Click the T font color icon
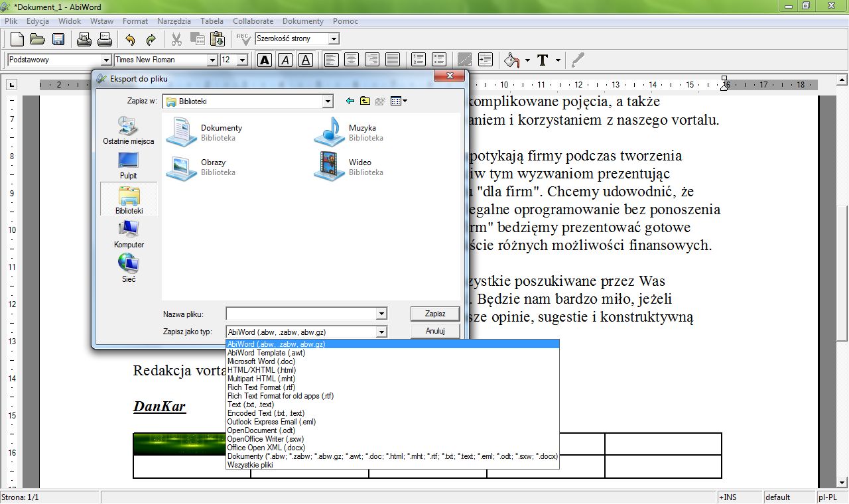The width and height of the screenshot is (849, 504). [543, 60]
